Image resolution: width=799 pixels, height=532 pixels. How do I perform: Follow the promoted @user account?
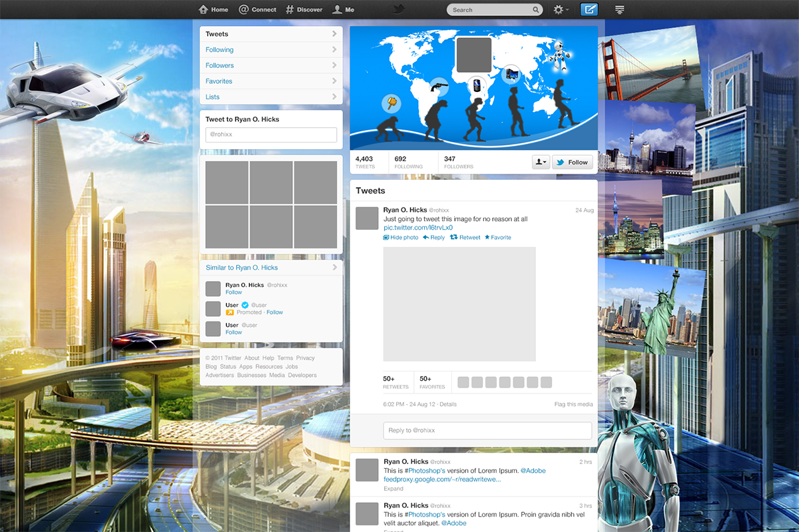(x=274, y=312)
